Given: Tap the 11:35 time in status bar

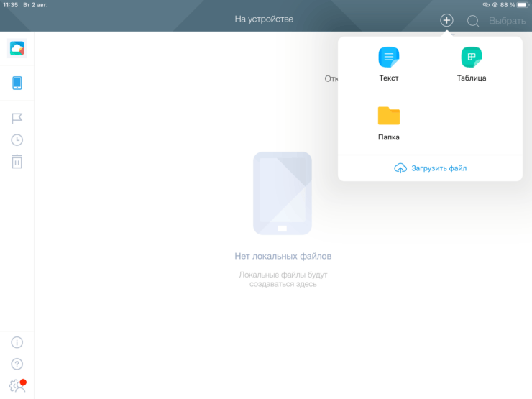Looking at the screenshot, I should pos(10,4).
